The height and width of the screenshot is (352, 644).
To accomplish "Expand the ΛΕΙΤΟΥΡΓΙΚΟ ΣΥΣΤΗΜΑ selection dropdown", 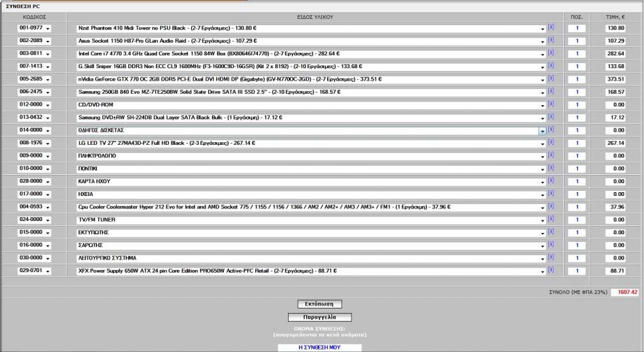I will click(x=542, y=259).
